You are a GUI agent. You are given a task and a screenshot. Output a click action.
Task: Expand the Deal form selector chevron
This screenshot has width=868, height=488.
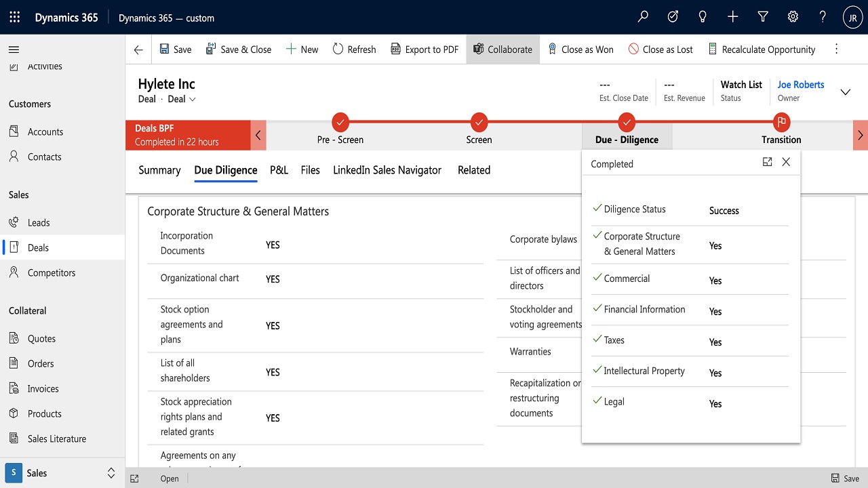click(x=193, y=99)
